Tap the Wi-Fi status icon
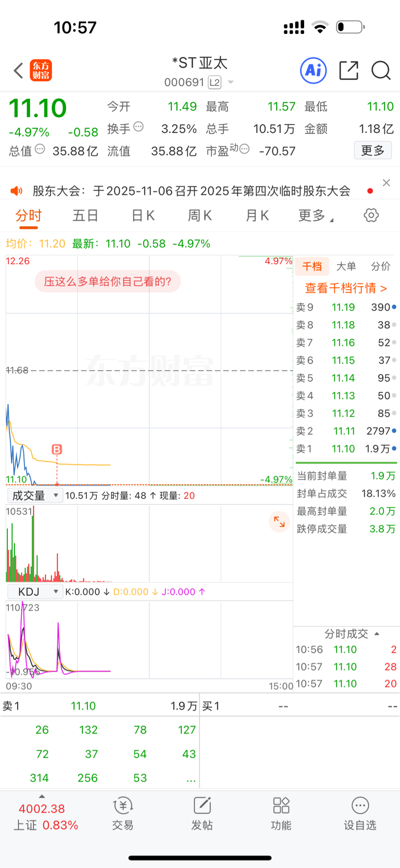This screenshot has width=400, height=868. 320,27
